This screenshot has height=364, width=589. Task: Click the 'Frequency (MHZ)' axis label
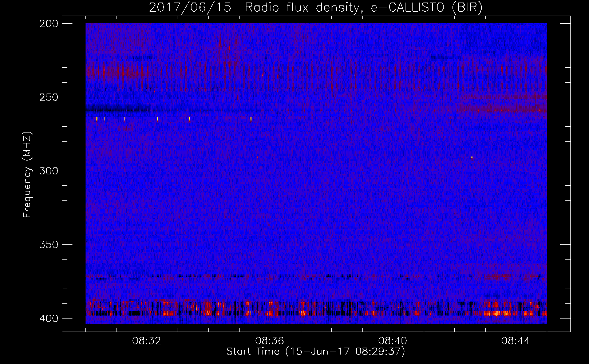pos(27,175)
